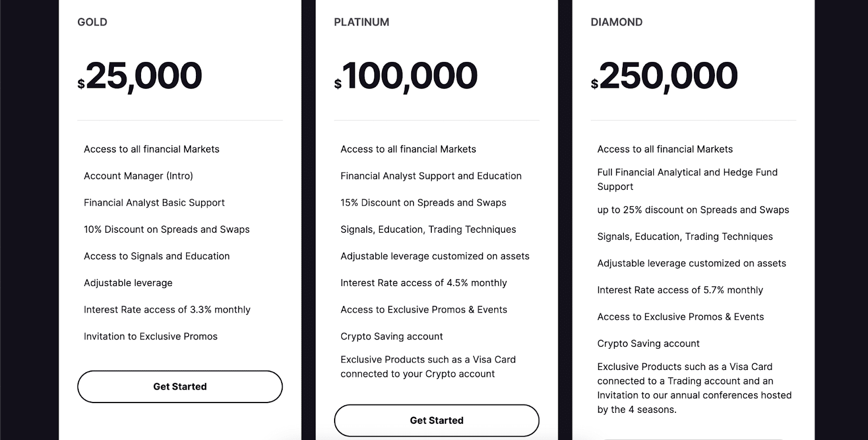Select the GOLD plan heading
Viewport: 868px width, 440px height.
[x=92, y=22]
